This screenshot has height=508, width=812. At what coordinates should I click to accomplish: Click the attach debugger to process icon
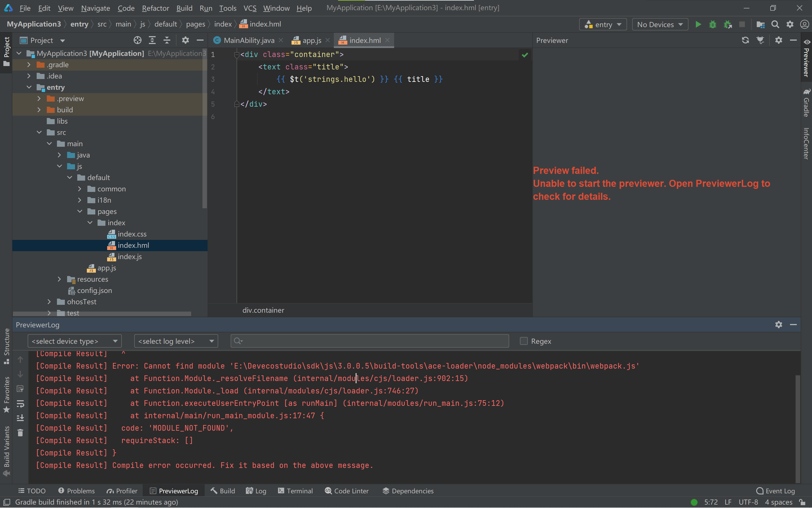(727, 24)
